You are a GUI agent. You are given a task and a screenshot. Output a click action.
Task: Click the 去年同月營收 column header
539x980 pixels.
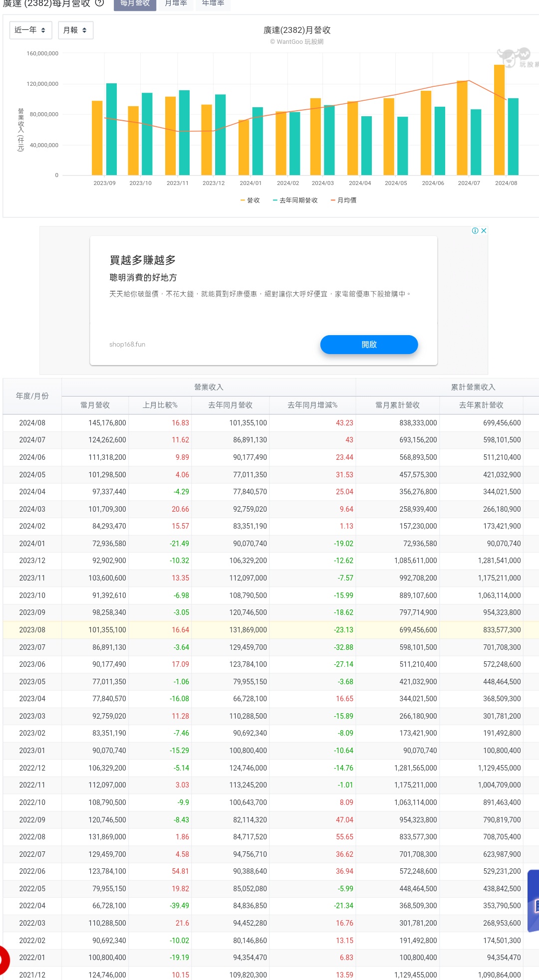click(x=231, y=405)
